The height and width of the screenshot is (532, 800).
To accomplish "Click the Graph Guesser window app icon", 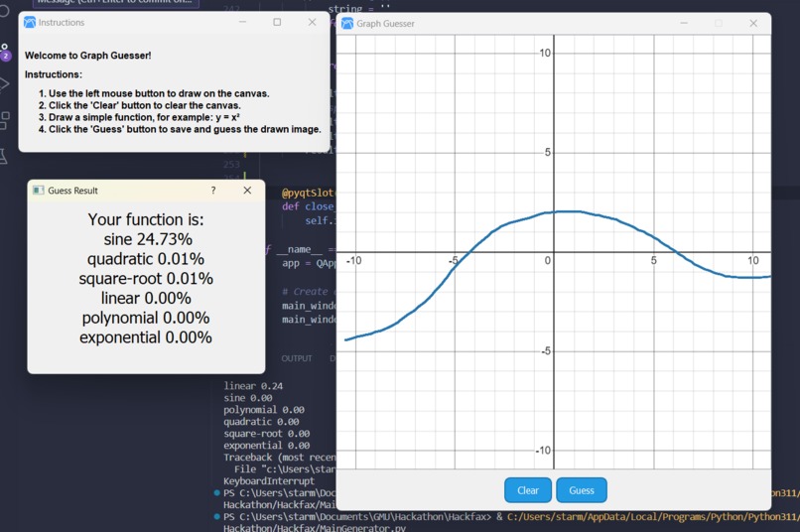I will tap(347, 24).
